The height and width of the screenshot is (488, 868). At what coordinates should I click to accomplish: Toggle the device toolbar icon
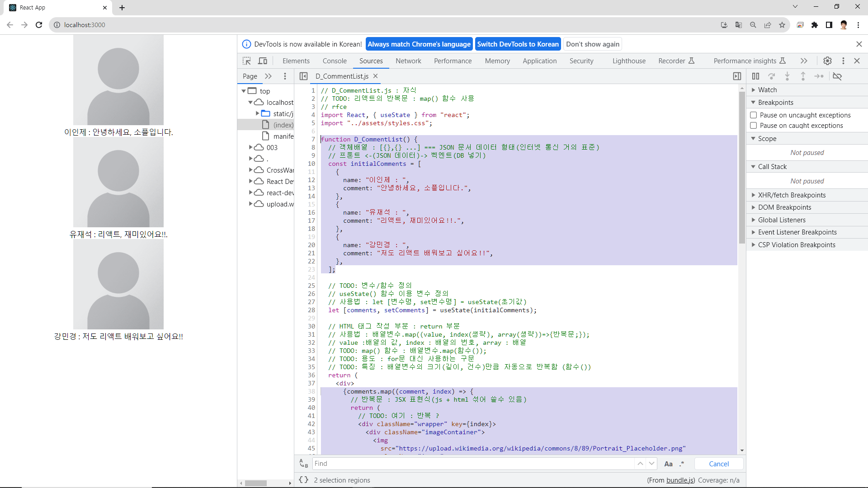263,61
